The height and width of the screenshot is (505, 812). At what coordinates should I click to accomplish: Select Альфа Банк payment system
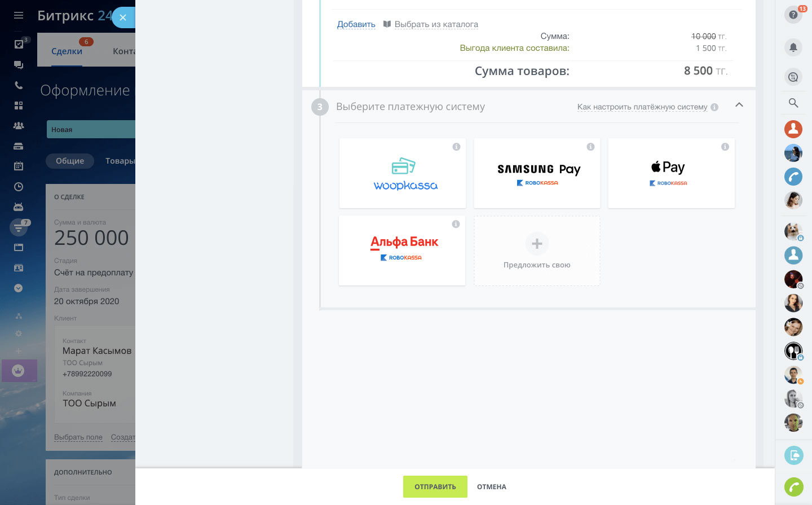click(x=402, y=250)
